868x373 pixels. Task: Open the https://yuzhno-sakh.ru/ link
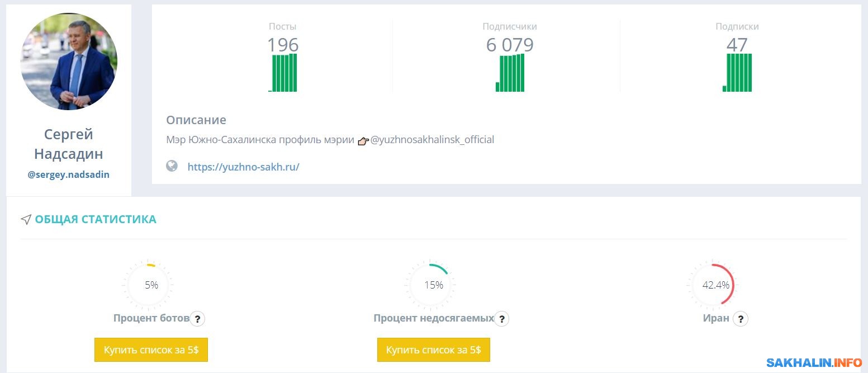(x=243, y=167)
